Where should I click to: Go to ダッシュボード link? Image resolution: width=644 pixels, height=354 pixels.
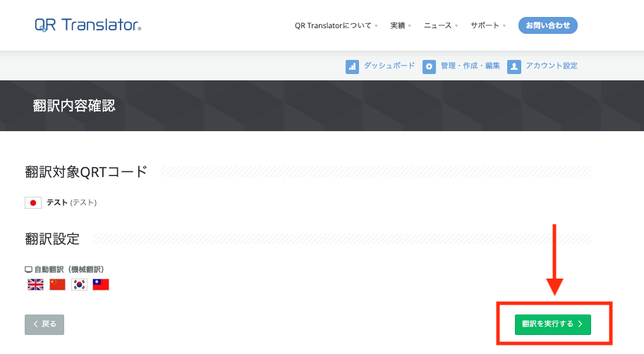pyautogui.click(x=389, y=66)
